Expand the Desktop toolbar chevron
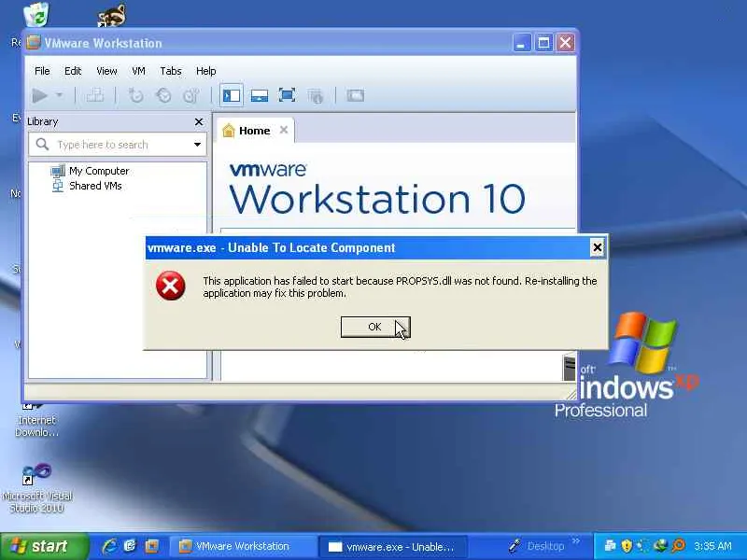Screen dimensions: 747x560 click(x=575, y=541)
